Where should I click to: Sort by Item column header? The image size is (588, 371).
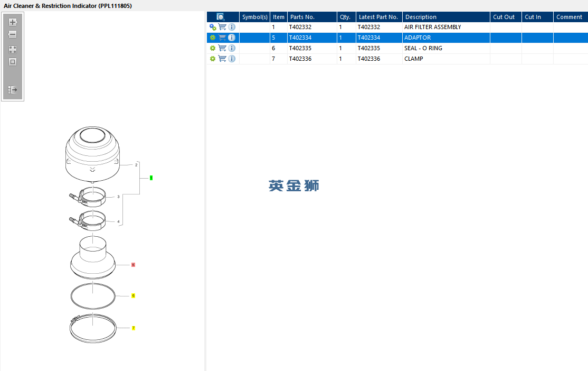coord(279,17)
